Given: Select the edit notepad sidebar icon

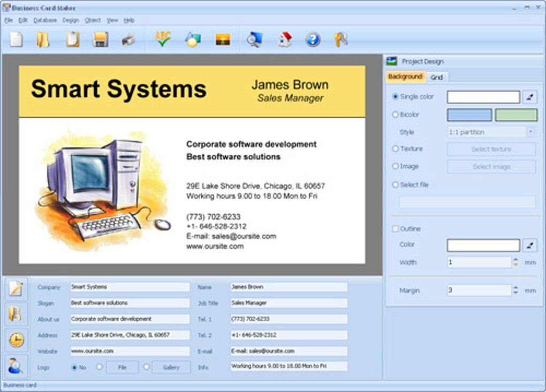Looking at the screenshot, I should (x=16, y=289).
